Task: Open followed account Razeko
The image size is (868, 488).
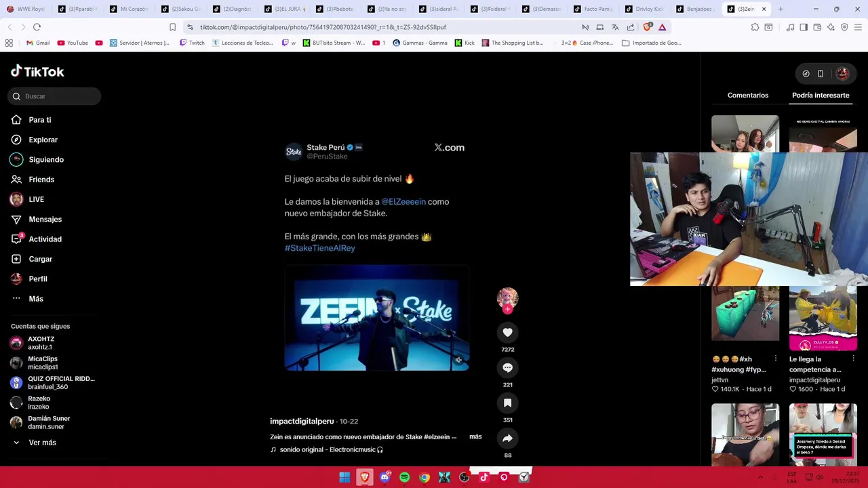Action: 39,403
